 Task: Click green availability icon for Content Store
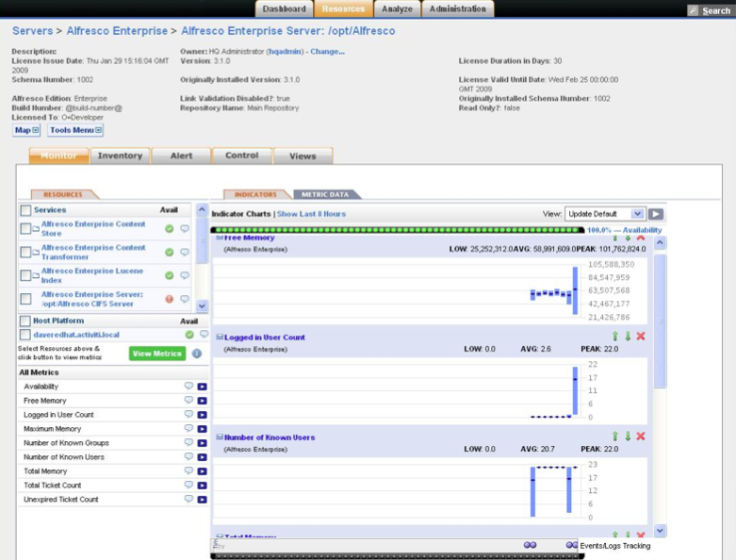point(170,228)
